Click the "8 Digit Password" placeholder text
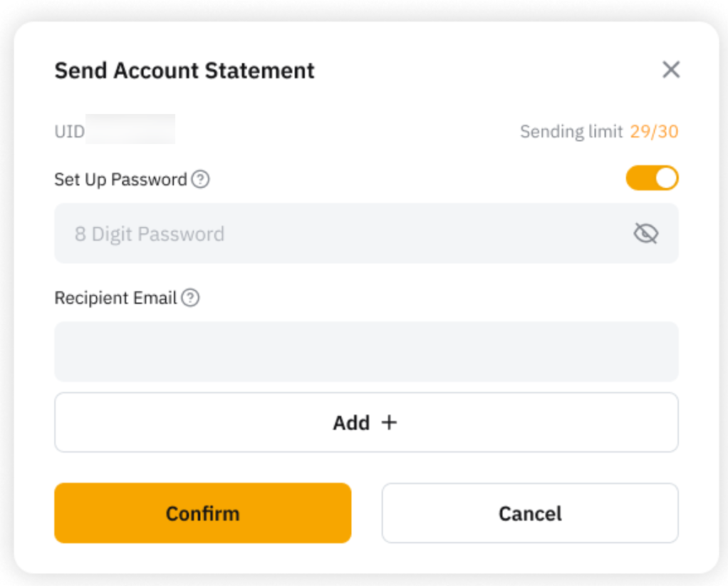The image size is (728, 586). click(x=150, y=234)
